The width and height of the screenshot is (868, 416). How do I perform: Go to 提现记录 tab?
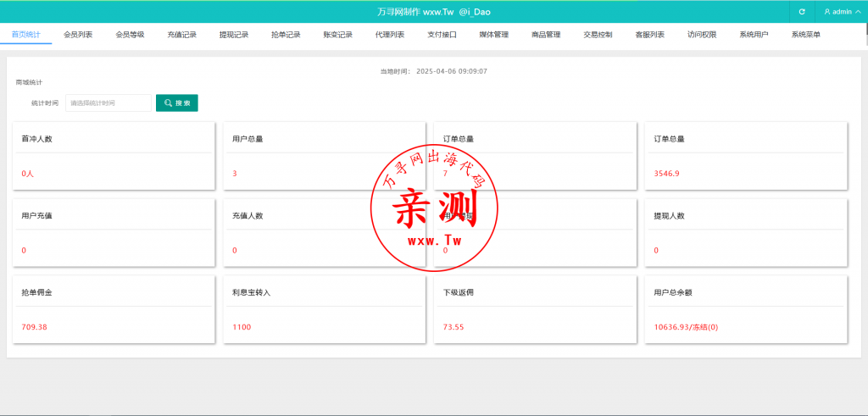tap(234, 34)
